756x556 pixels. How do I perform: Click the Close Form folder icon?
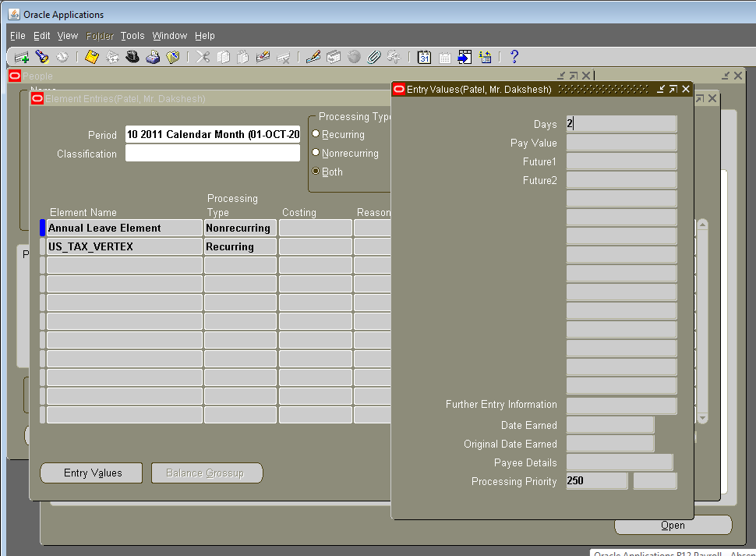[172, 58]
